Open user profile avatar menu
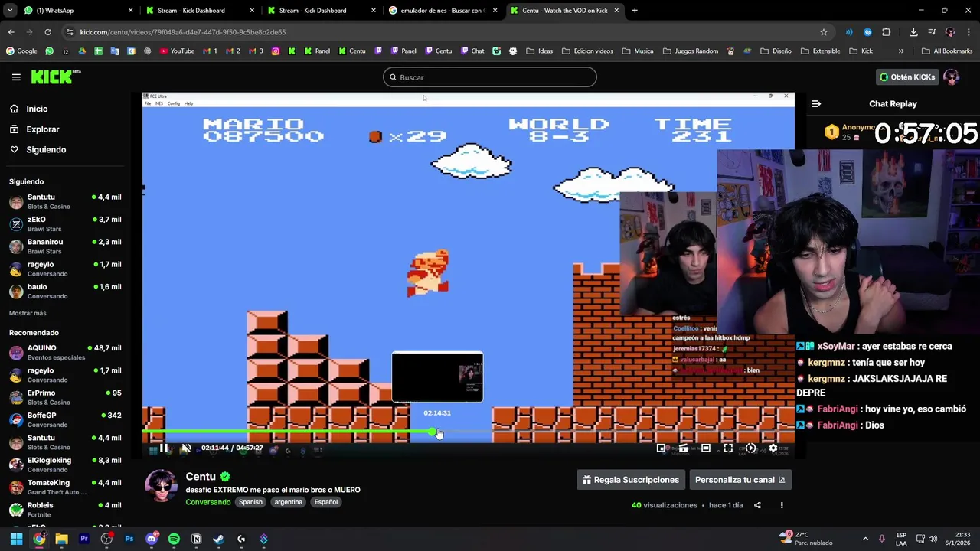Viewport: 980px width, 551px height. click(952, 77)
